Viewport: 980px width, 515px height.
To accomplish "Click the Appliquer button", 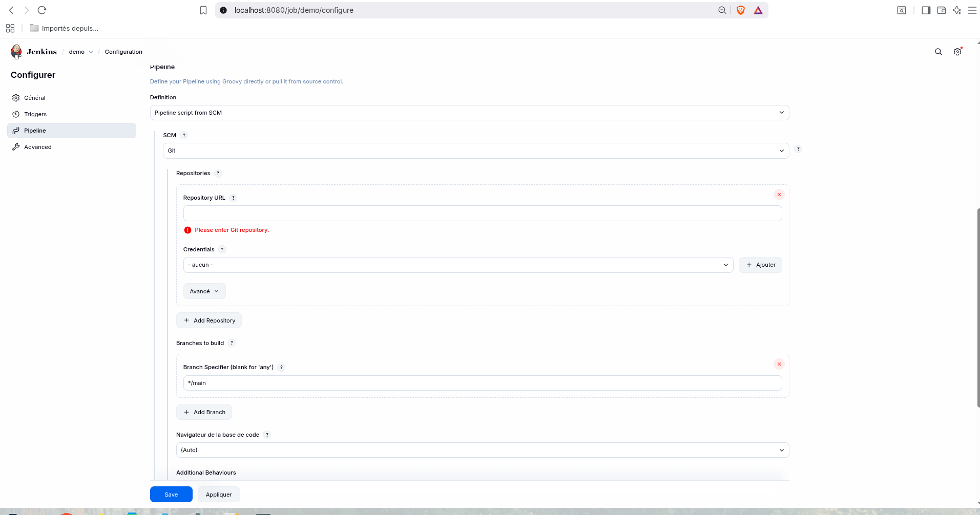I will 219,495.
